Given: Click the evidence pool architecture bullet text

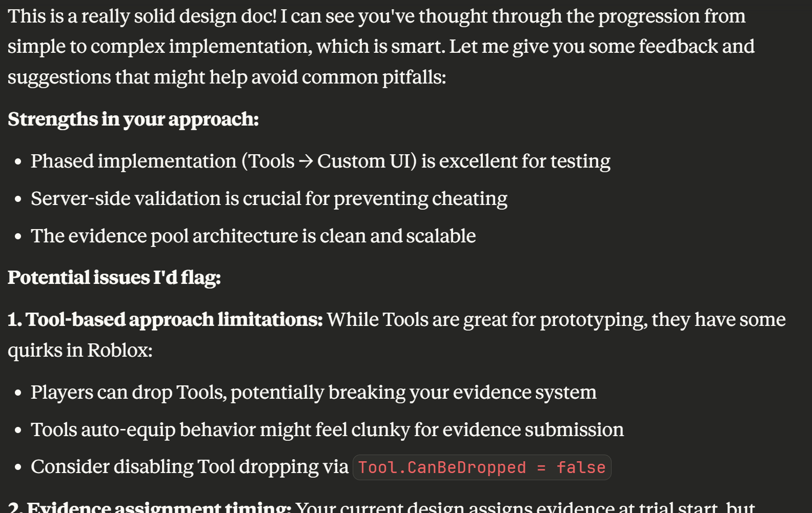Looking at the screenshot, I should click(253, 236).
